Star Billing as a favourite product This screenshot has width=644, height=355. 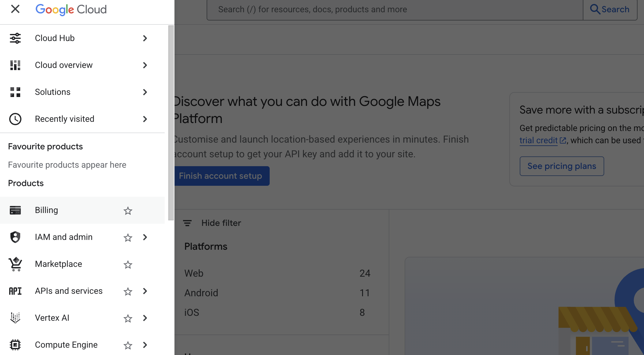[x=128, y=211]
